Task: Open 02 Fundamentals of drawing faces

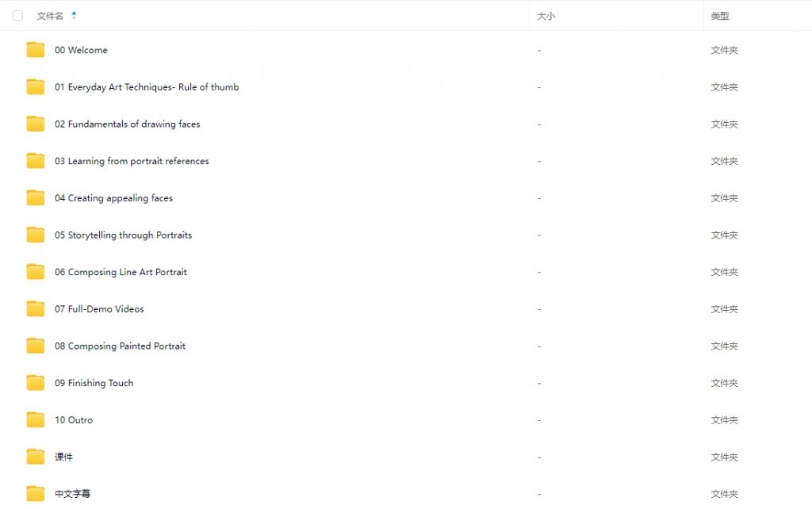Action: pyautogui.click(x=128, y=124)
